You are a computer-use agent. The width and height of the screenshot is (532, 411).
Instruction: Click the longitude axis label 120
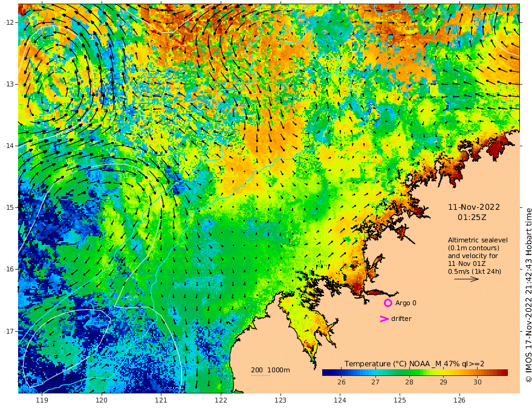pos(102,400)
